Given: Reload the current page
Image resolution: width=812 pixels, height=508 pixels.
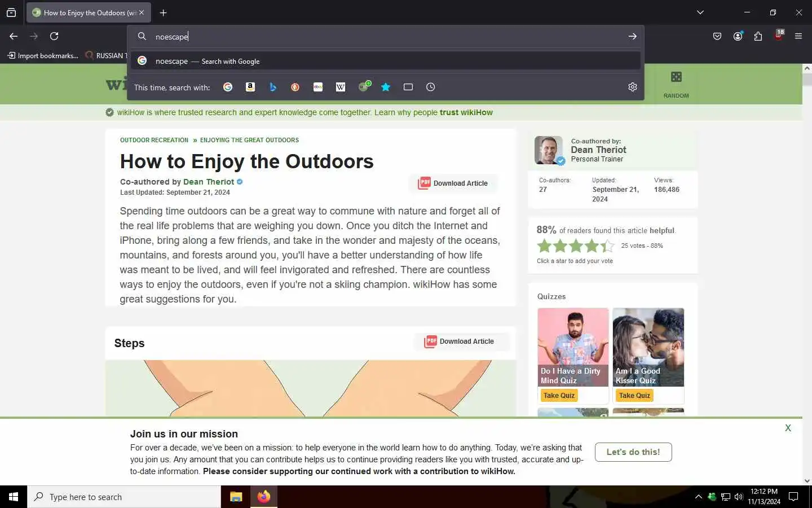Looking at the screenshot, I should [x=54, y=36].
